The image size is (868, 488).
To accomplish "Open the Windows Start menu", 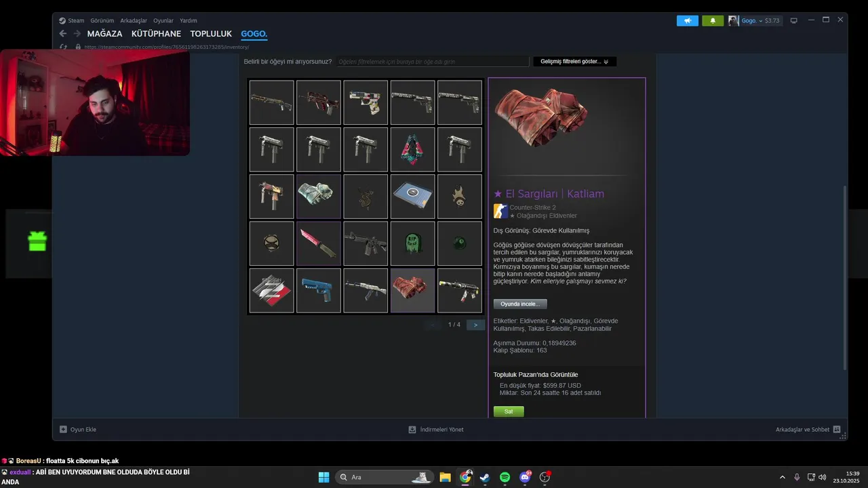I will (323, 477).
